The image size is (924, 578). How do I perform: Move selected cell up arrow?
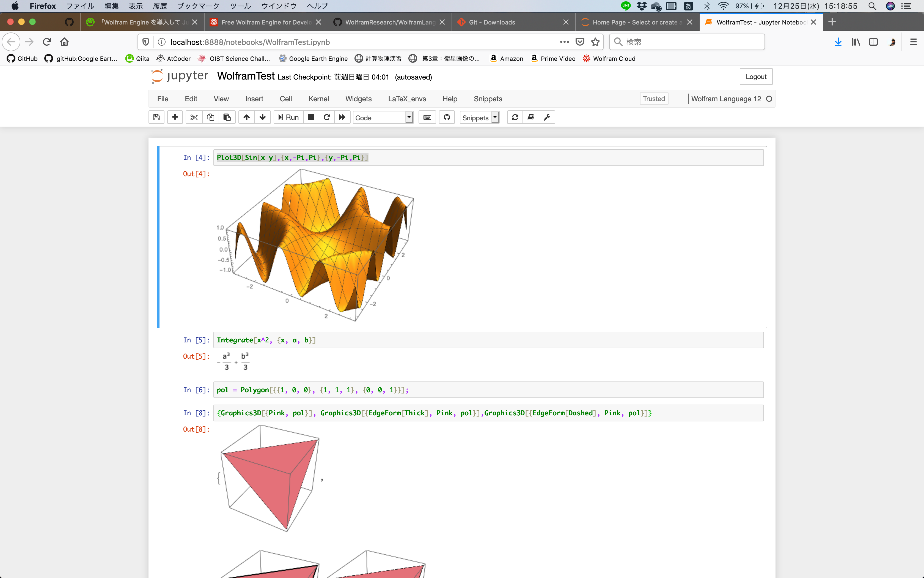pyautogui.click(x=247, y=117)
